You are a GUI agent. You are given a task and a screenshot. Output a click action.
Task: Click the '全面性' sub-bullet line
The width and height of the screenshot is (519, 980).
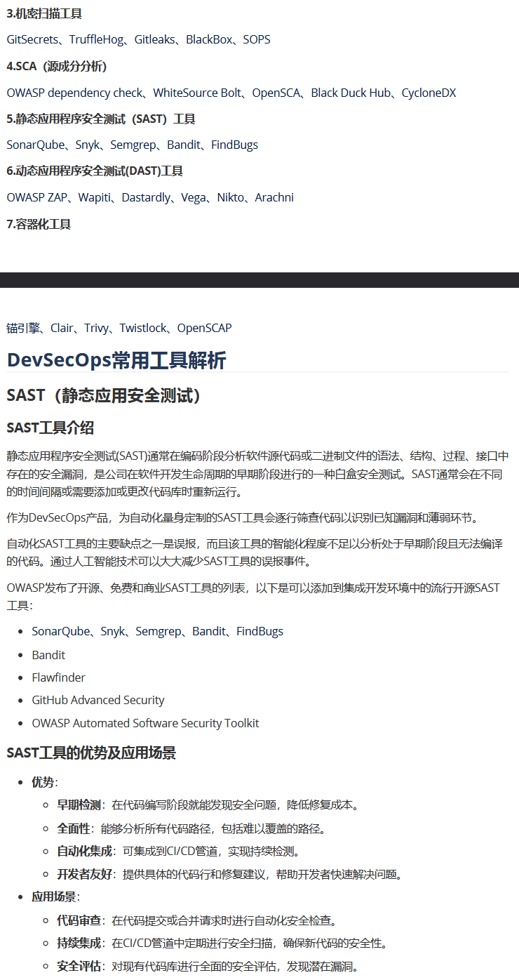(191, 828)
